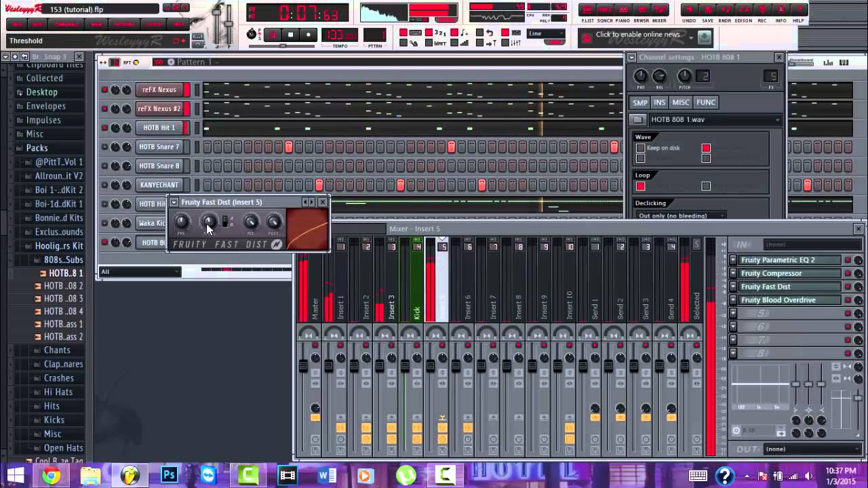Mute the reFX Nexus channel
868x488 pixels.
(x=104, y=89)
